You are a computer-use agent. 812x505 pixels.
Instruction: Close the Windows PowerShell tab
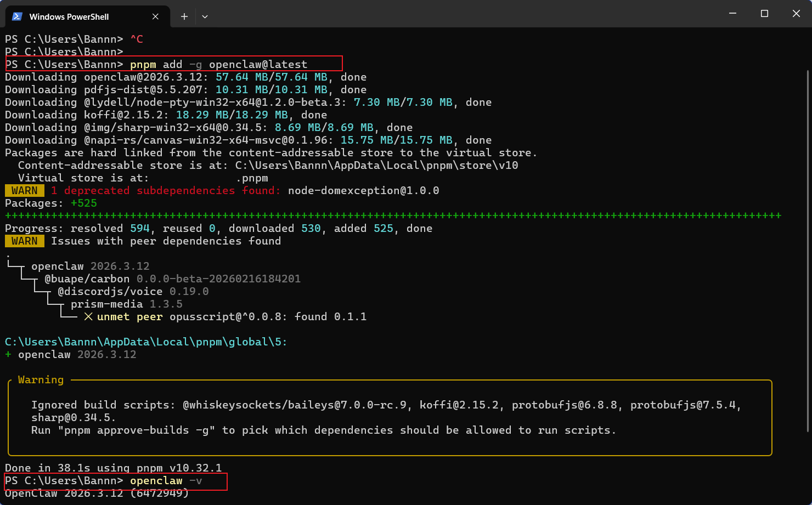click(x=155, y=16)
